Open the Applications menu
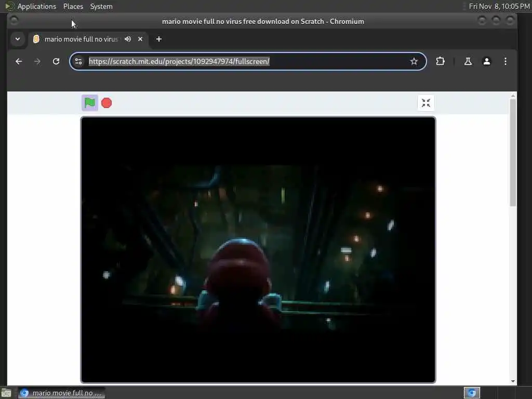Image resolution: width=532 pixels, height=399 pixels. click(x=37, y=6)
